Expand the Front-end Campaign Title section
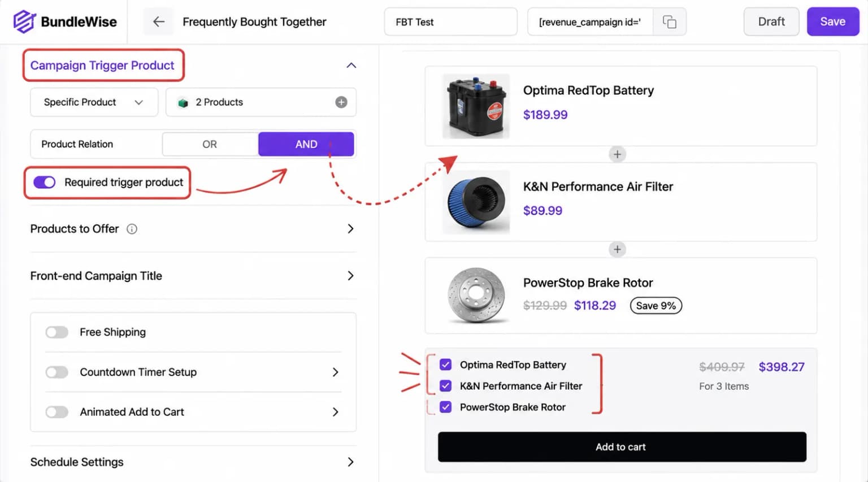868x482 pixels. [x=350, y=276]
